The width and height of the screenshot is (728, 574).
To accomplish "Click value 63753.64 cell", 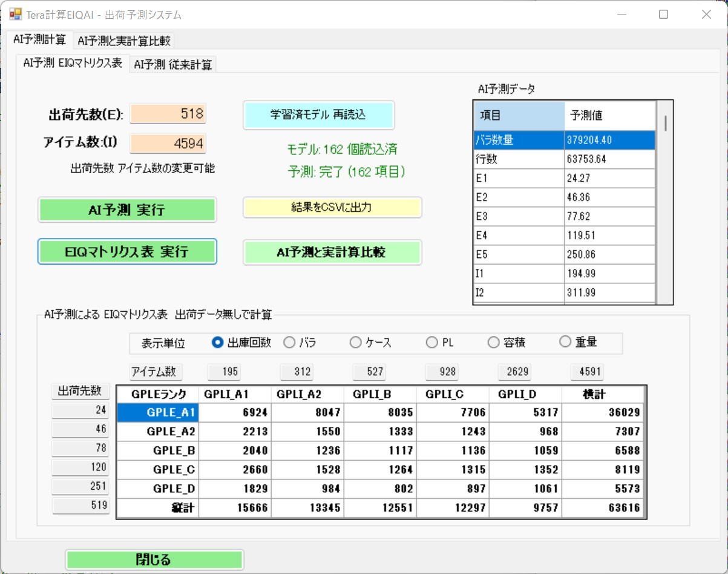I will [610, 159].
